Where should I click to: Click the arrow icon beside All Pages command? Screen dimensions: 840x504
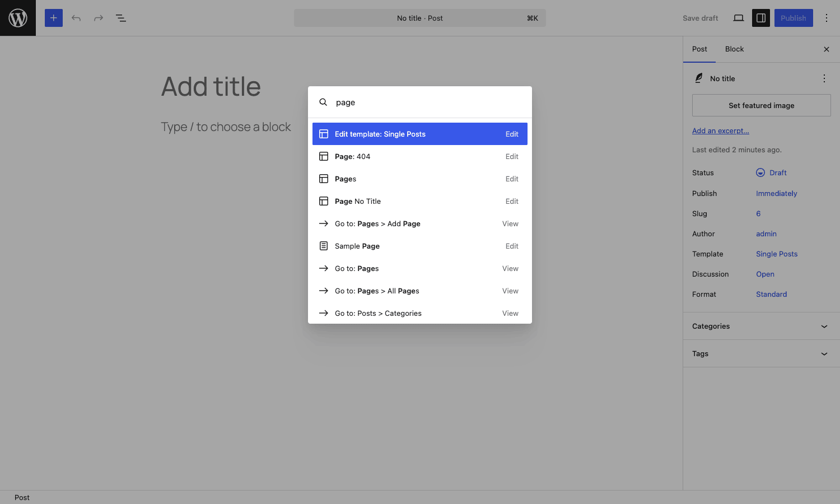[324, 291]
